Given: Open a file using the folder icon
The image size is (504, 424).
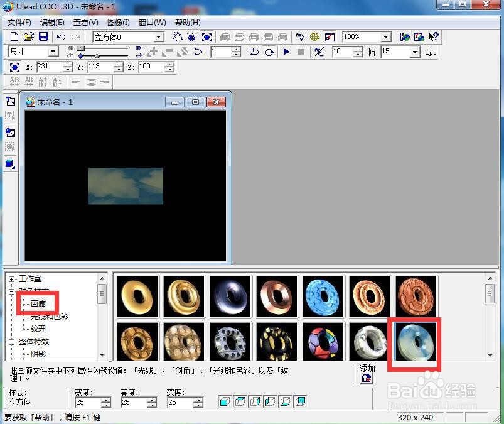Looking at the screenshot, I should [x=29, y=36].
